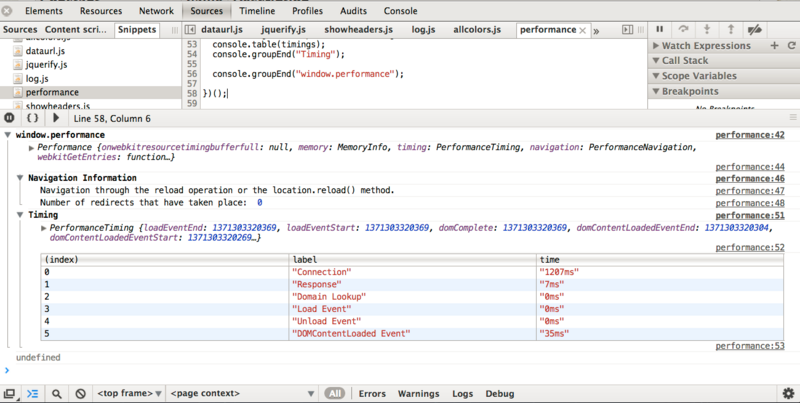
Task: Open search across sources icon
Action: click(x=57, y=394)
